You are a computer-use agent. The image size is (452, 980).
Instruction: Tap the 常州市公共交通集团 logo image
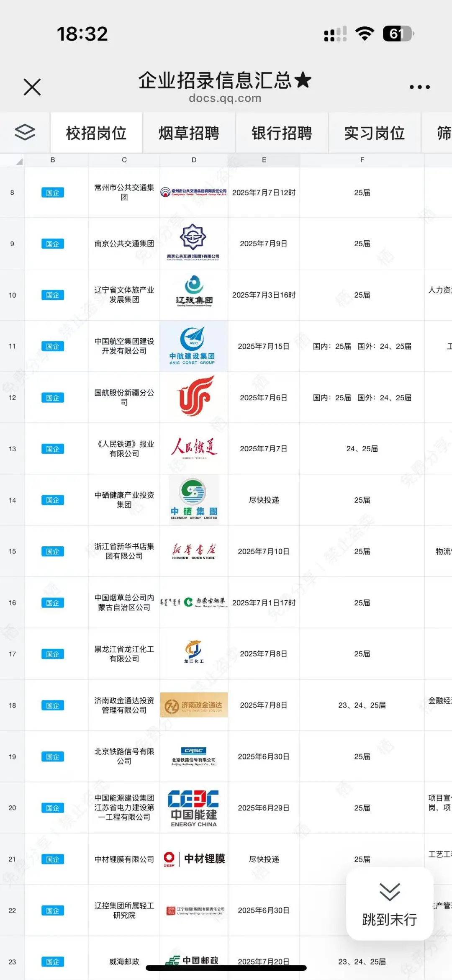click(194, 192)
